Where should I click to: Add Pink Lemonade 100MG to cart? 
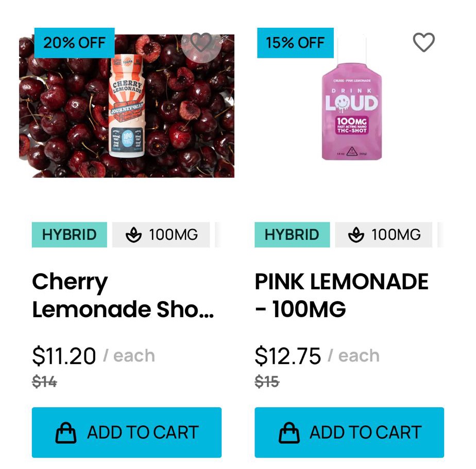(x=349, y=432)
